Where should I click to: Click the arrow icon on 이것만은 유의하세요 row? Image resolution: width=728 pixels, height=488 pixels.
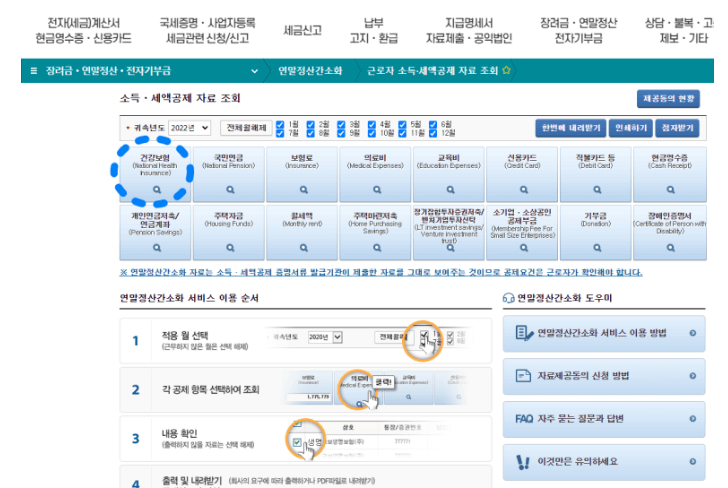point(693,462)
